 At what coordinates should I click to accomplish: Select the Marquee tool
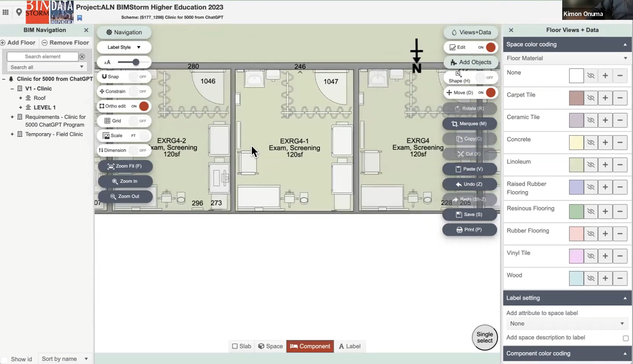pyautogui.click(x=470, y=123)
